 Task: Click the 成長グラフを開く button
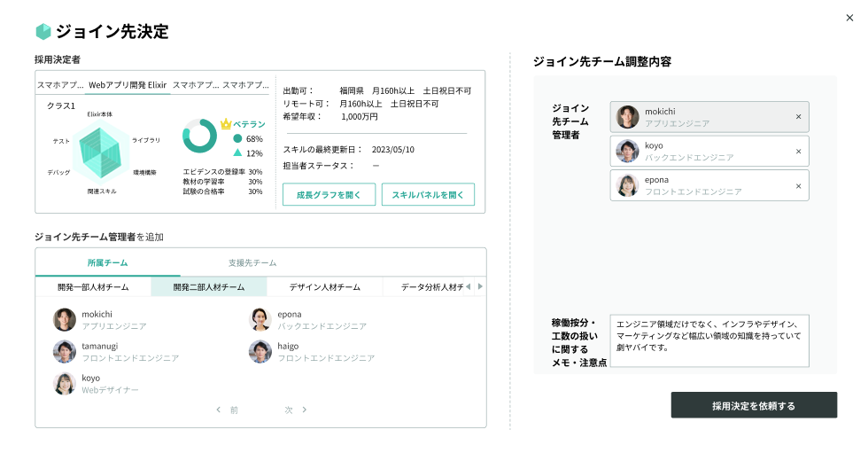[329, 195]
